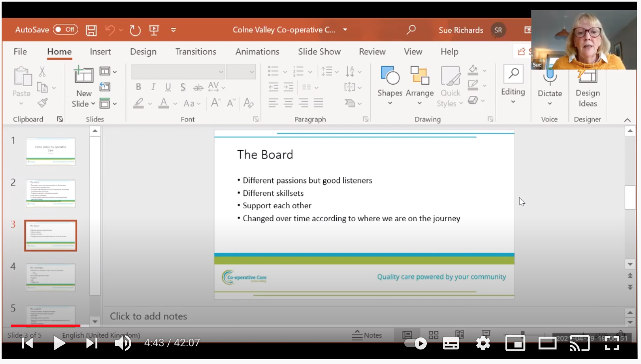Viewport: 641px width, 364px height.
Task: Click Increase List Level icon
Action: point(288,87)
